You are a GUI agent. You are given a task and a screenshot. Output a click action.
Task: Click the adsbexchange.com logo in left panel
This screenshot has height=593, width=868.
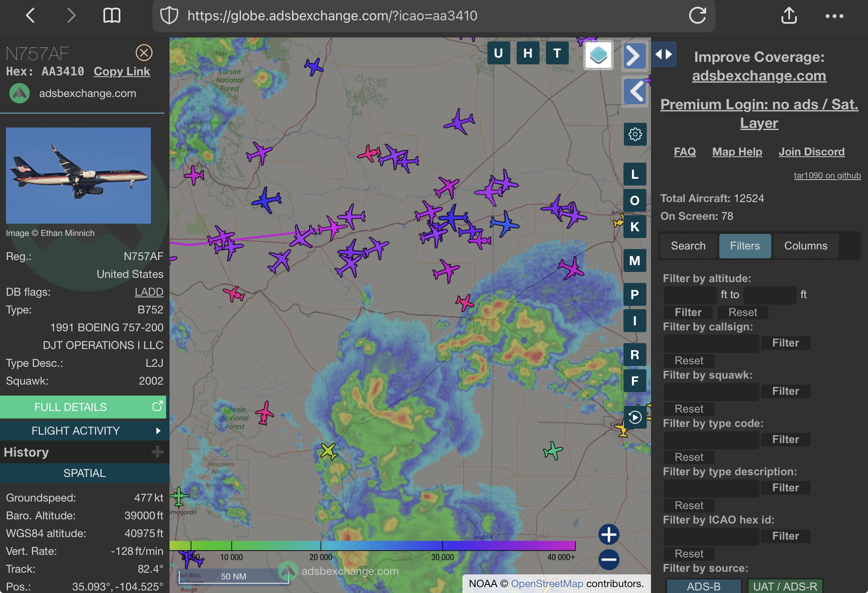[19, 93]
